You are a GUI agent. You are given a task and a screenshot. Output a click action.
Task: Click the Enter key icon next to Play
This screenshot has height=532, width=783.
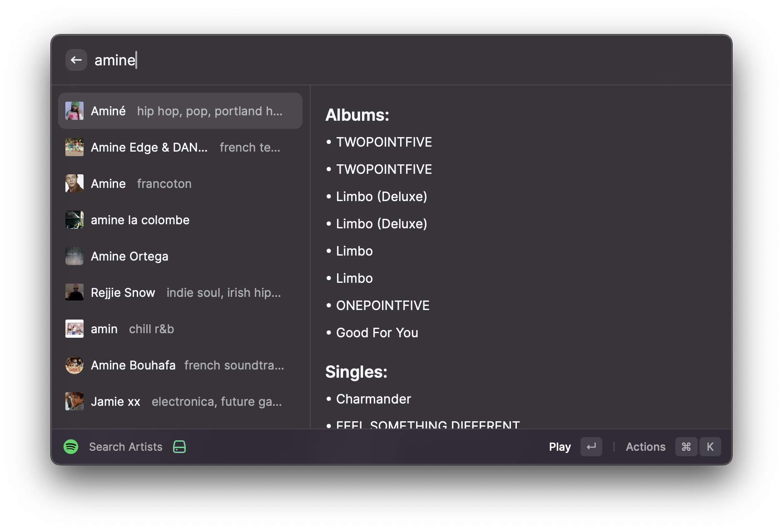point(591,447)
